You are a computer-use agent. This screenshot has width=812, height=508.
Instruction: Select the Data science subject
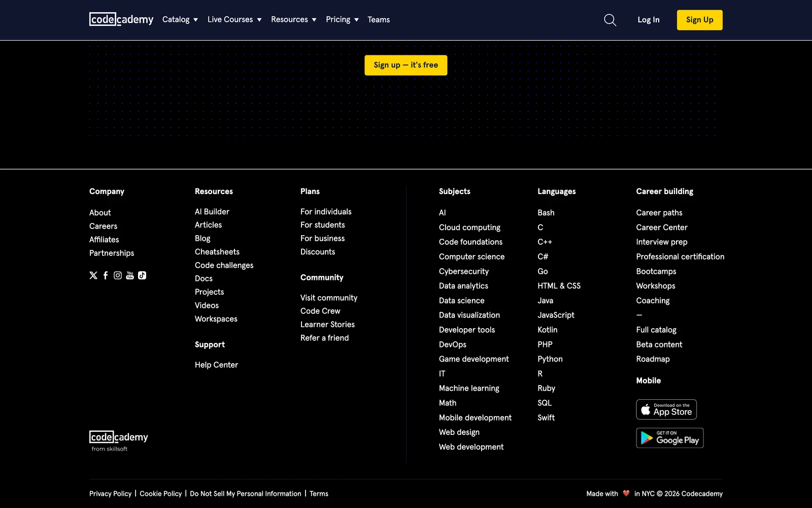pyautogui.click(x=461, y=301)
